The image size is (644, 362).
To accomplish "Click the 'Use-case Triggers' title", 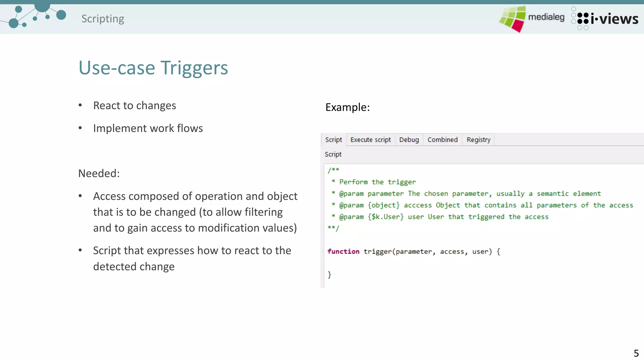I will point(153,68).
